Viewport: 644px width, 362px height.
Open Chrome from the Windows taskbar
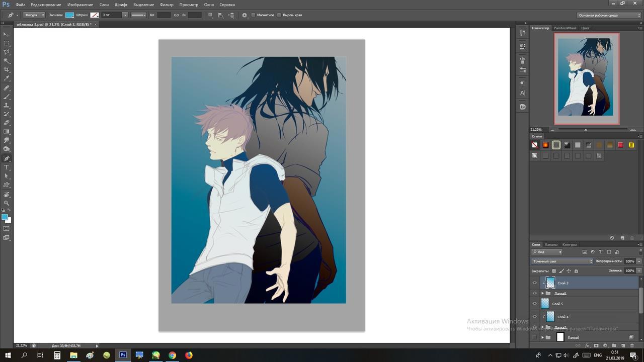pos(172,355)
